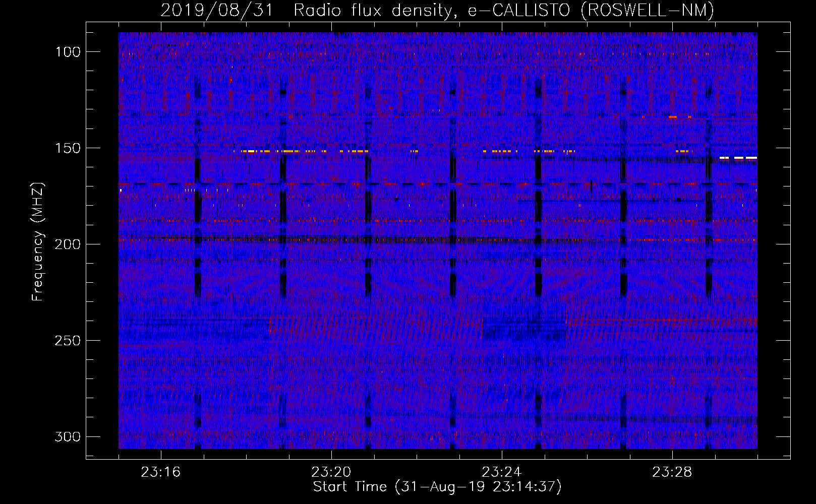Click the plot title mentioning ROSWELL-NM
This screenshot has width=816, height=504.
coord(437,10)
